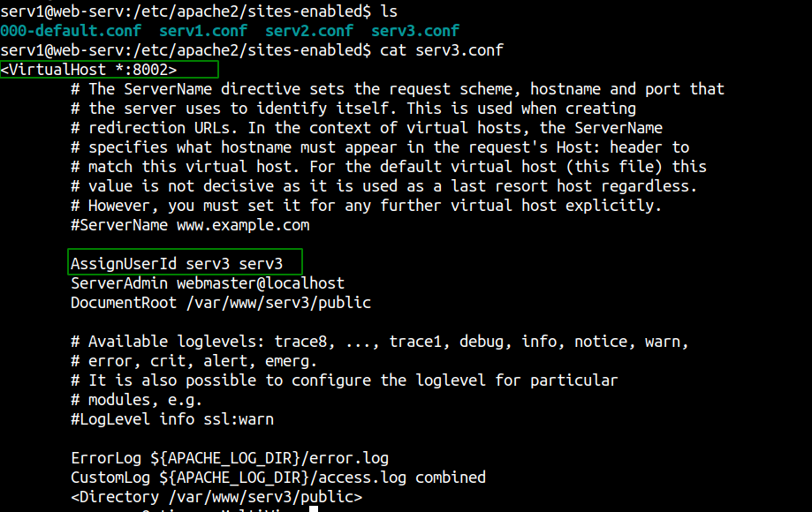Click the 'However, you must set it' comment
812x512 pixels.
click(x=366, y=206)
